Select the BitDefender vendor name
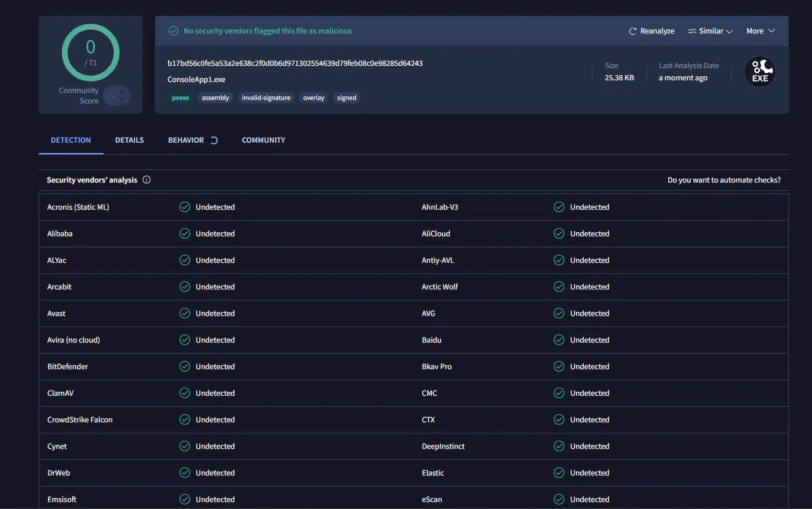This screenshot has height=509, width=812. tap(68, 366)
